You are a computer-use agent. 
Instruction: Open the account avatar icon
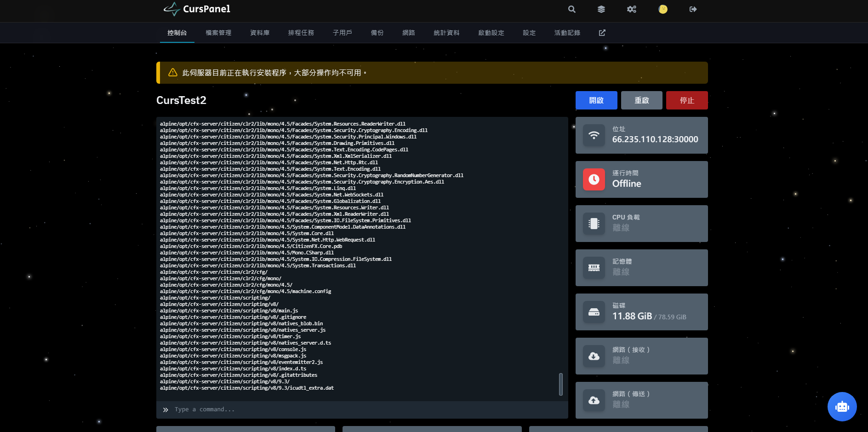[x=662, y=9]
